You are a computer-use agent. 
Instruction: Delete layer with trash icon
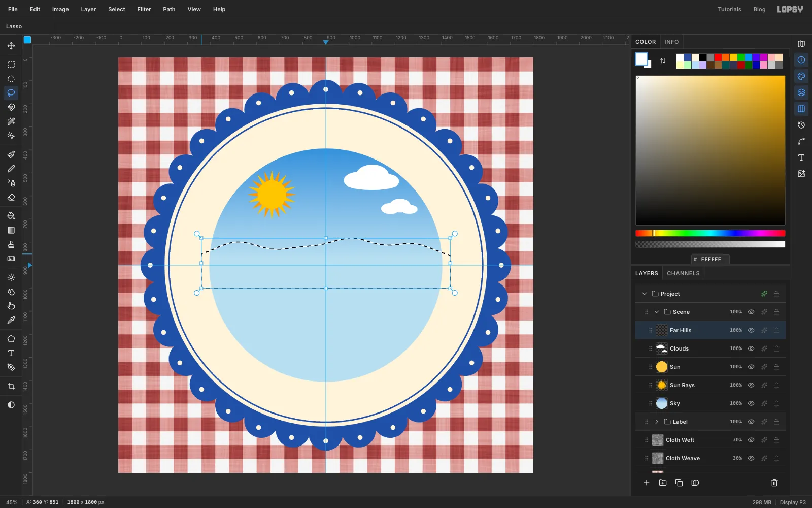(x=774, y=483)
